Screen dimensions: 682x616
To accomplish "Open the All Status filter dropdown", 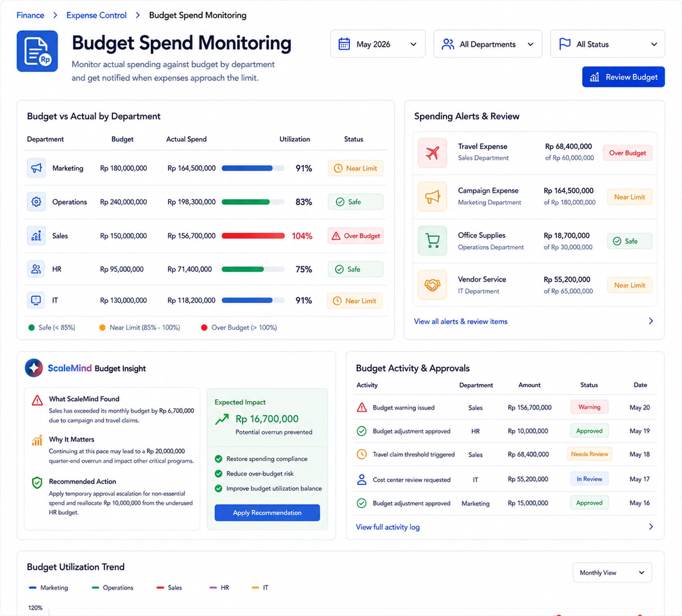I will point(607,44).
